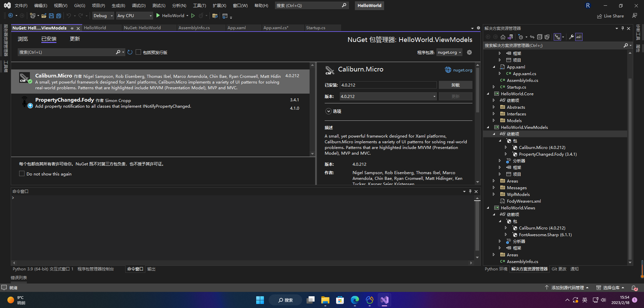Enable the include prerelease checkbox
This screenshot has height=308, width=644.
click(138, 52)
